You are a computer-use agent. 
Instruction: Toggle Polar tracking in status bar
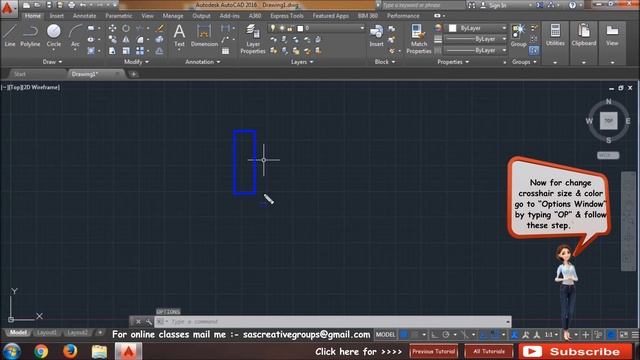(x=446, y=335)
